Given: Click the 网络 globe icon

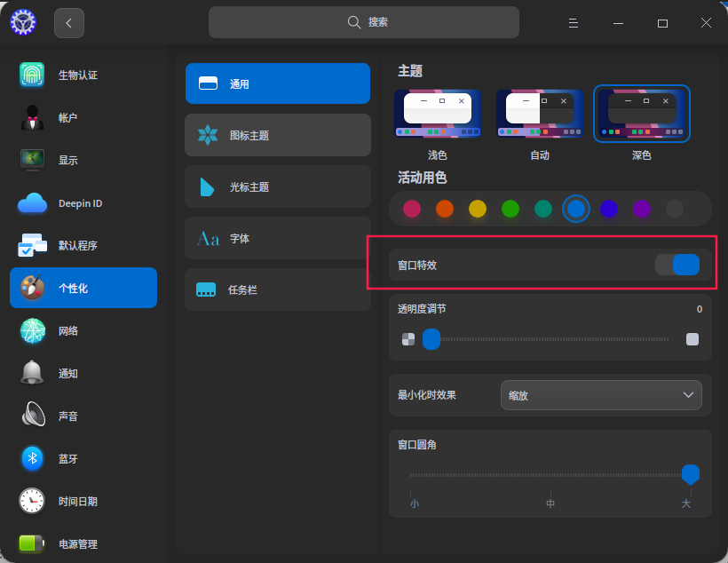Looking at the screenshot, I should (x=32, y=330).
